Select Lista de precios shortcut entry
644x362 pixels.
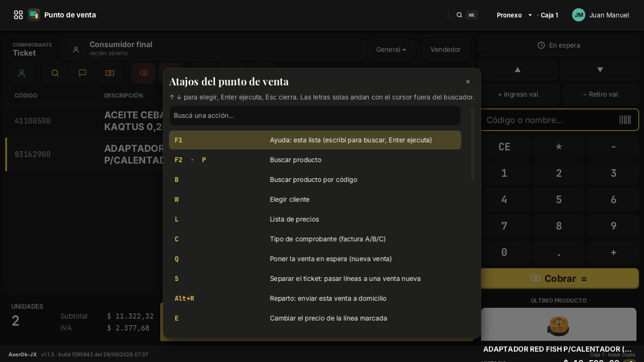tap(315, 219)
